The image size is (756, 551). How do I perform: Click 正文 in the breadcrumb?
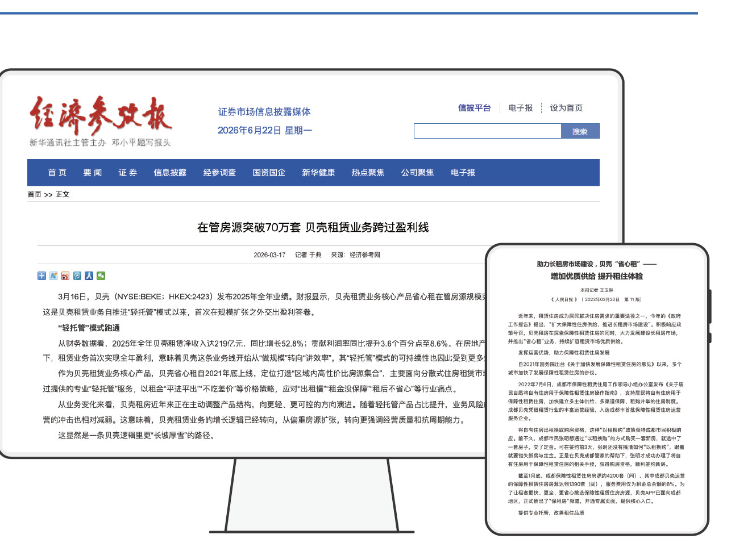point(63,194)
